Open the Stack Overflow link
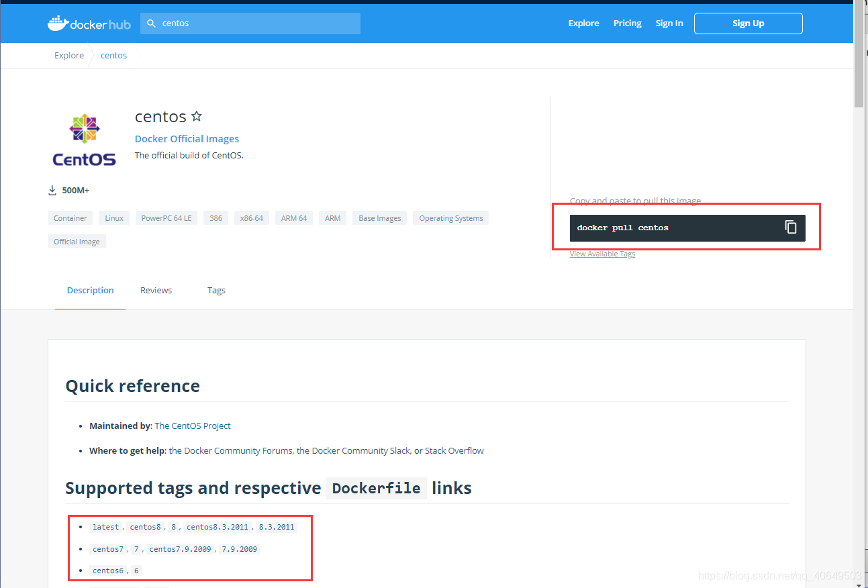 click(x=454, y=450)
